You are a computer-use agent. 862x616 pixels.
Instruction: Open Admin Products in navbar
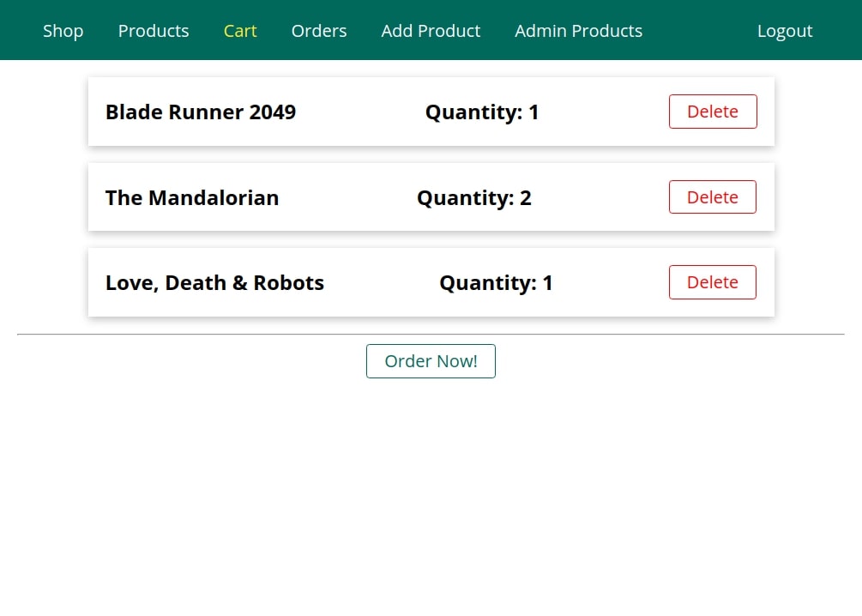click(578, 31)
